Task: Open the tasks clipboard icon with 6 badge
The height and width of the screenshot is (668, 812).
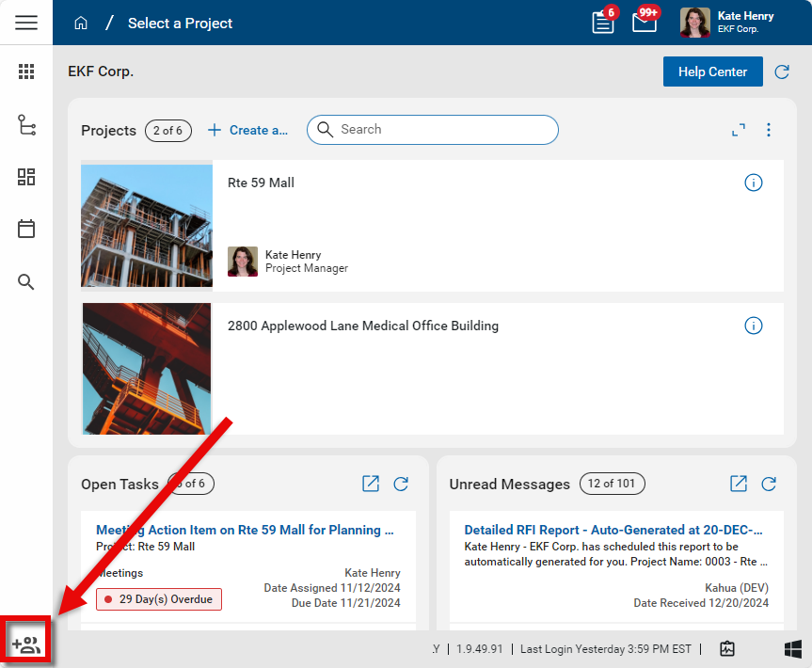Action: pyautogui.click(x=603, y=23)
